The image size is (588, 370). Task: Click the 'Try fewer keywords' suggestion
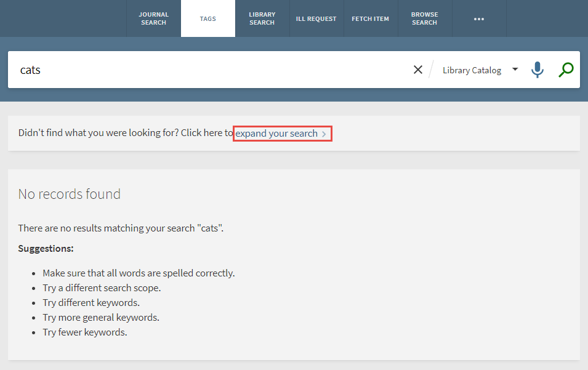click(84, 332)
